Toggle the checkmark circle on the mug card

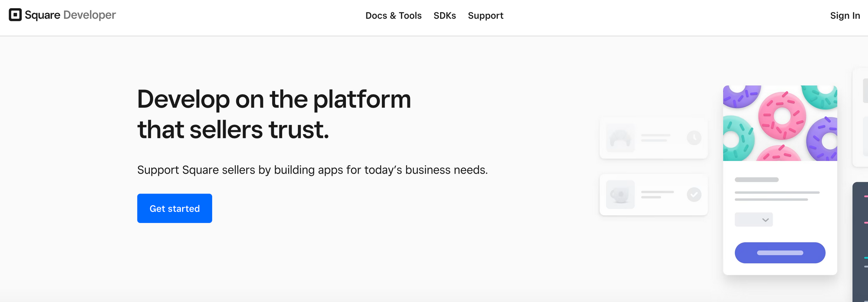pos(694,194)
